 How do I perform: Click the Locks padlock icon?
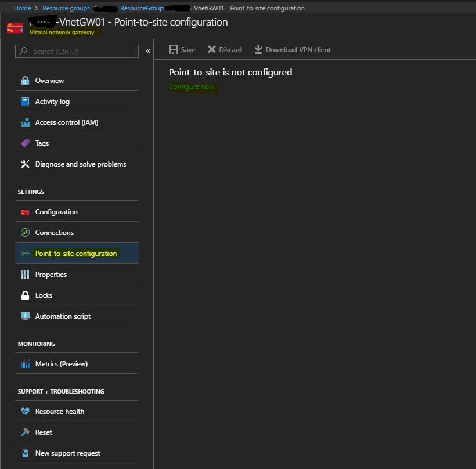coord(25,295)
